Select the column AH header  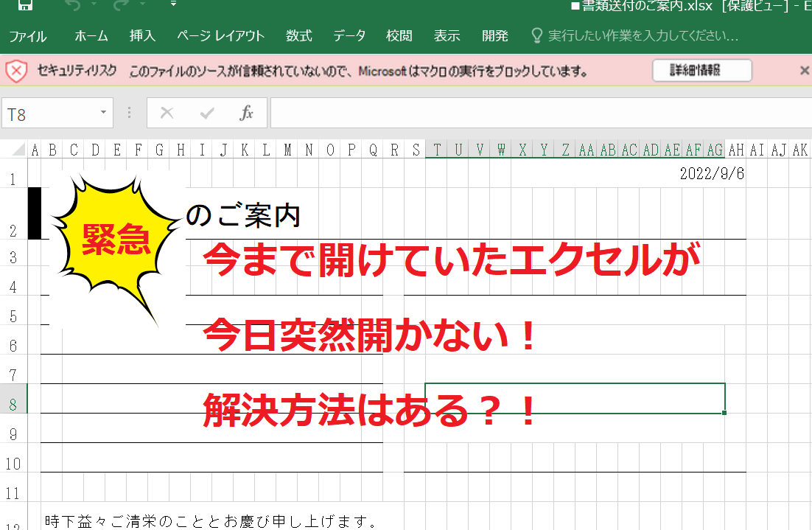point(735,150)
